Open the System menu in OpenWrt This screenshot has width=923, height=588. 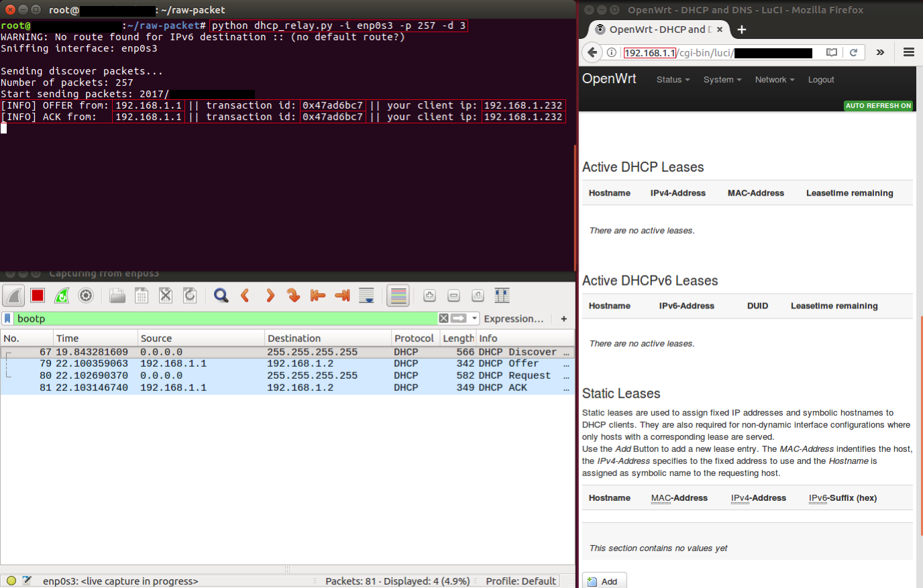point(722,79)
